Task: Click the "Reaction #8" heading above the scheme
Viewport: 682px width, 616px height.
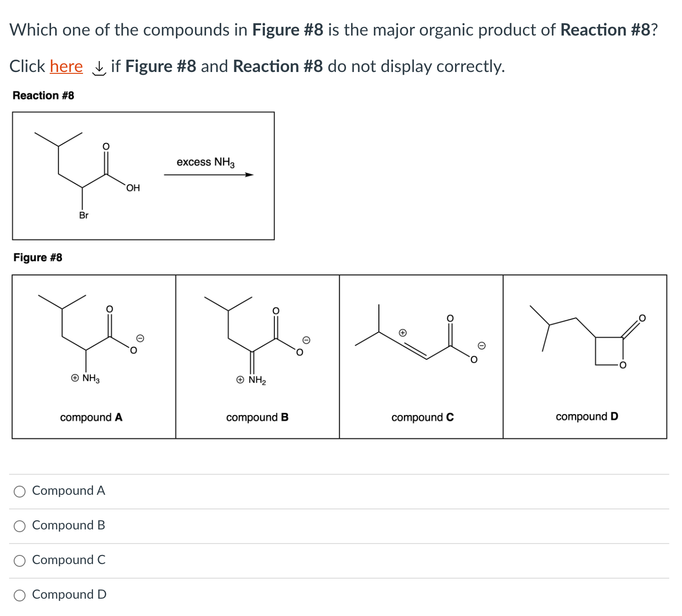Action: [x=43, y=95]
